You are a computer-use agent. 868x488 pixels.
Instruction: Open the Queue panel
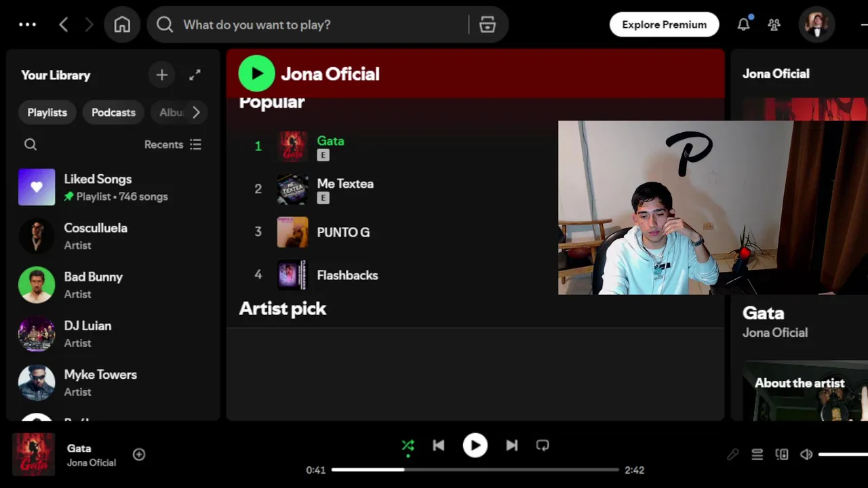coord(757,455)
